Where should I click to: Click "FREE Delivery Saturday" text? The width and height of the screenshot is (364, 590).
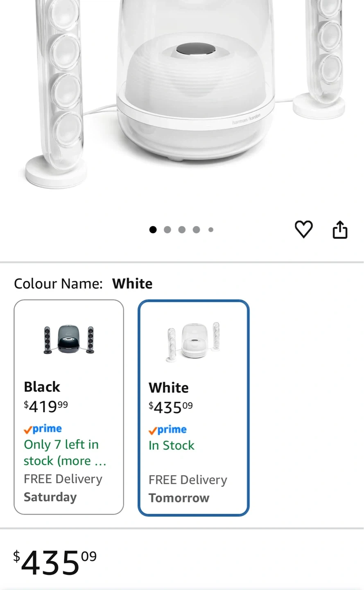(63, 488)
